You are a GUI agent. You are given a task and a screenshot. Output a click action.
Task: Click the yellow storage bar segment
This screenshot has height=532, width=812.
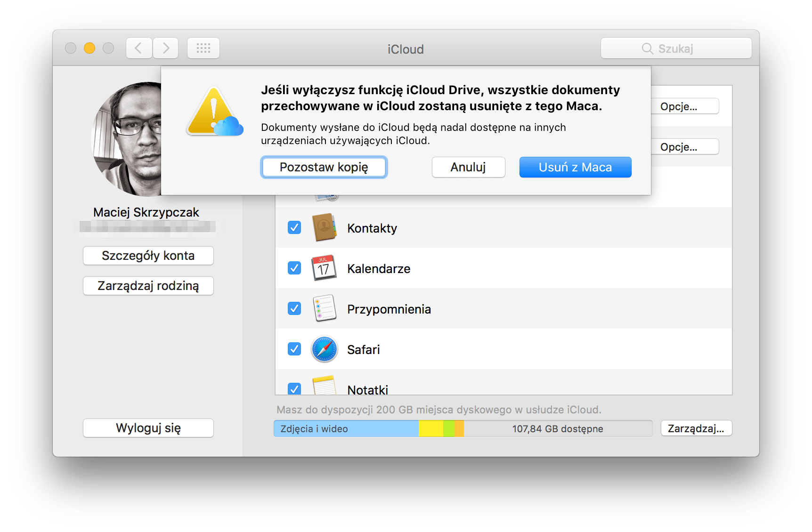(x=431, y=428)
